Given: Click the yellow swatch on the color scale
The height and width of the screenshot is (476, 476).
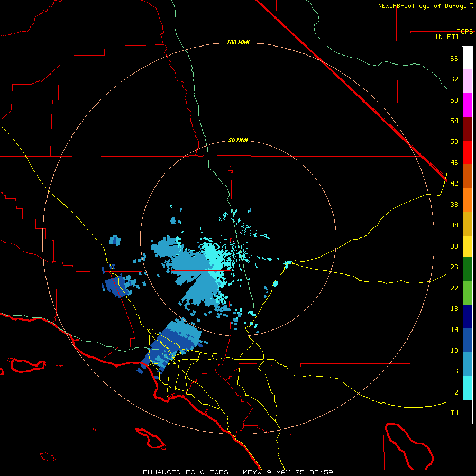Looking at the screenshot, I should click(467, 246).
